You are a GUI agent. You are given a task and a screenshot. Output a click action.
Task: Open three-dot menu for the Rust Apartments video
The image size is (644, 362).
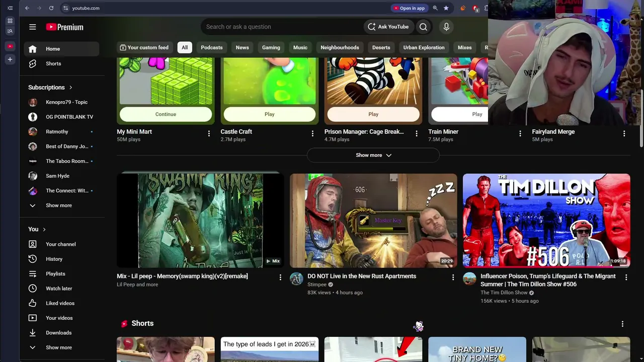click(x=453, y=278)
